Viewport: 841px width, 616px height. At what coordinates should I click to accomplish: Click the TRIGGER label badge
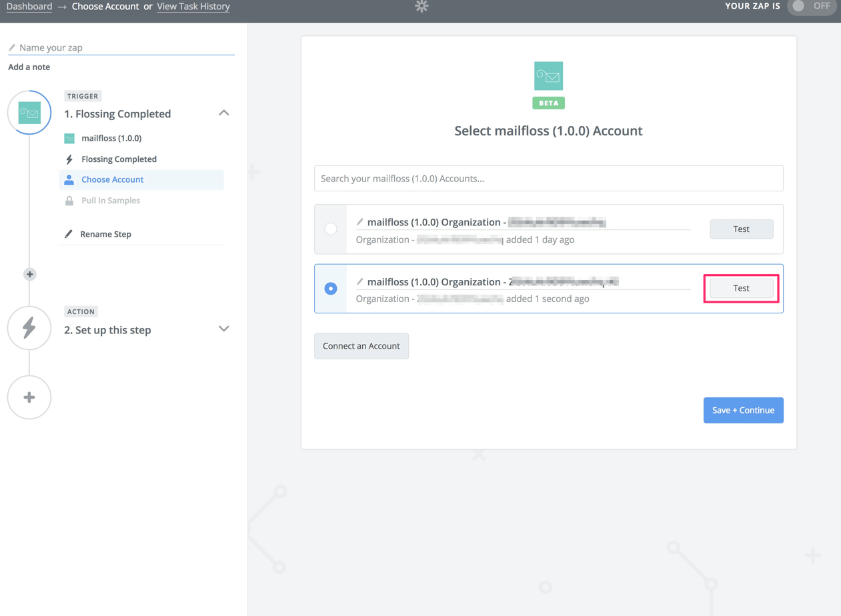point(83,96)
